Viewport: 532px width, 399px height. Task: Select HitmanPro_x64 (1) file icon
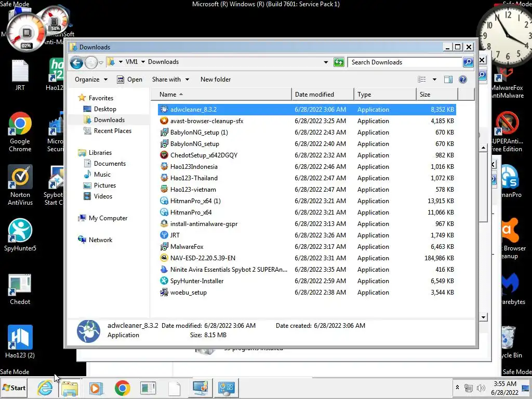[x=164, y=201]
